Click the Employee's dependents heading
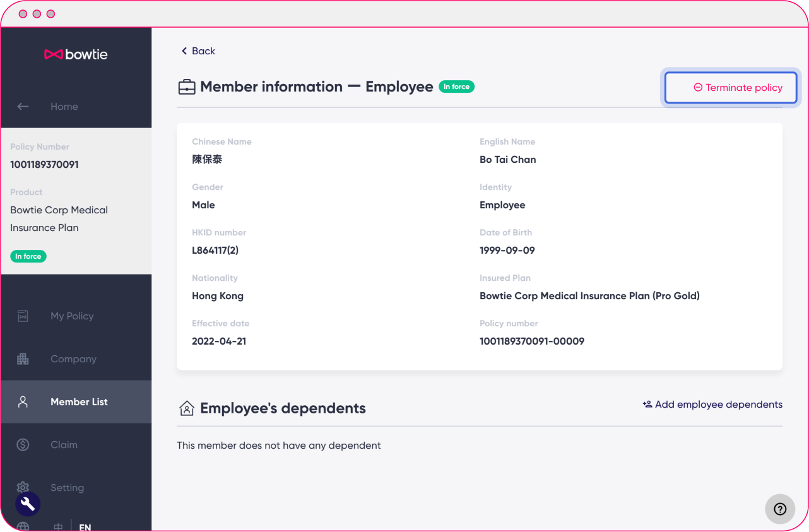This screenshot has height=532, width=809. coord(283,408)
